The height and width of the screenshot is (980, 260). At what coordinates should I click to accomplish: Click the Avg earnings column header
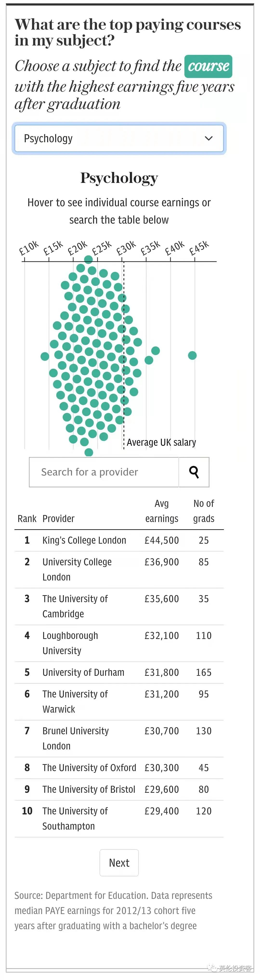(x=162, y=511)
